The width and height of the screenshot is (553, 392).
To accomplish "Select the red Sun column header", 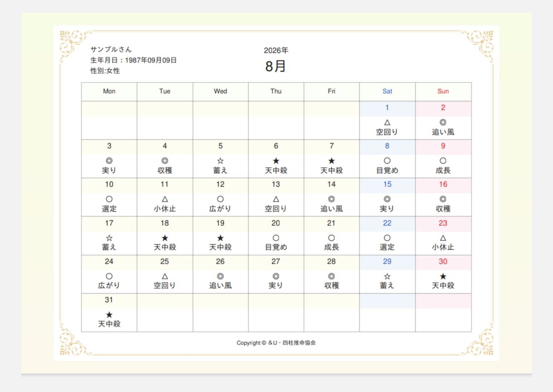I will tap(443, 92).
